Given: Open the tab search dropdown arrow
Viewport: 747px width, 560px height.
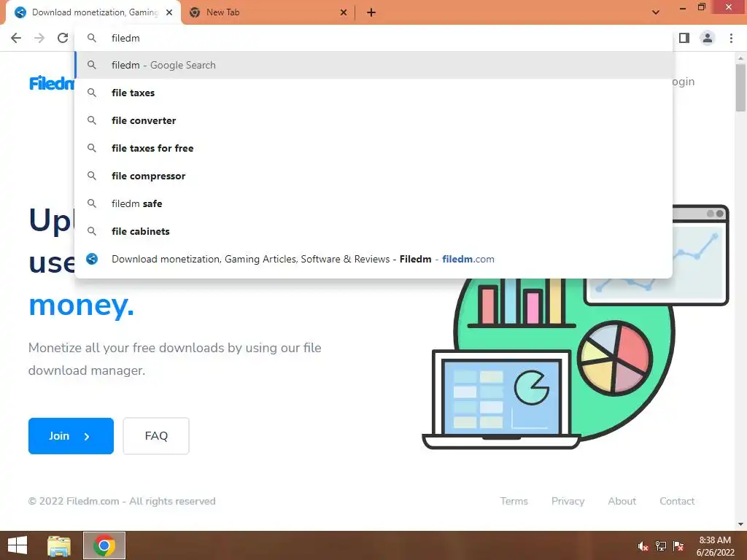Looking at the screenshot, I should pos(656,12).
